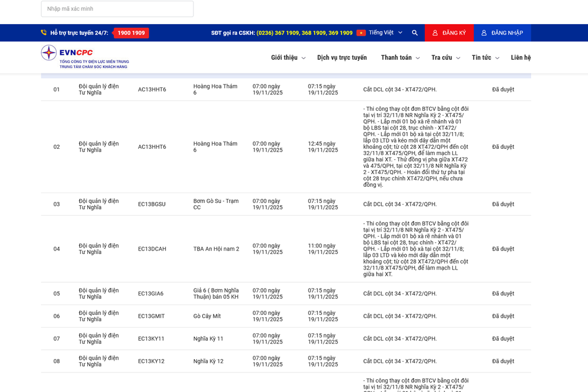Click the user icon in Đăng nhập
This screenshot has width=588, height=392.
coord(484,33)
